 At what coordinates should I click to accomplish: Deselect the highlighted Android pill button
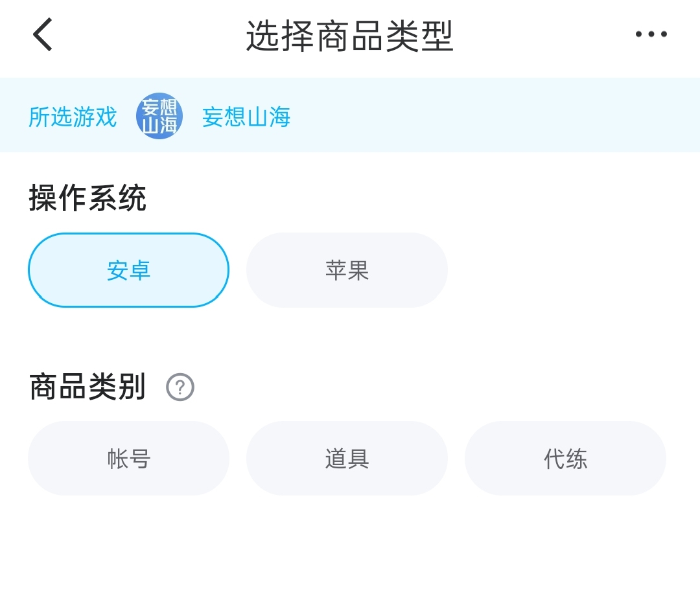tap(128, 270)
